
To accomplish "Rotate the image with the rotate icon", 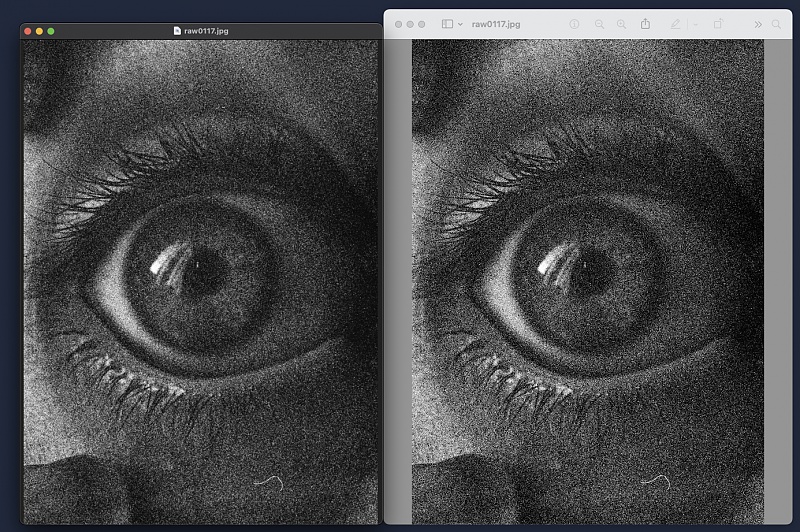I will point(718,24).
